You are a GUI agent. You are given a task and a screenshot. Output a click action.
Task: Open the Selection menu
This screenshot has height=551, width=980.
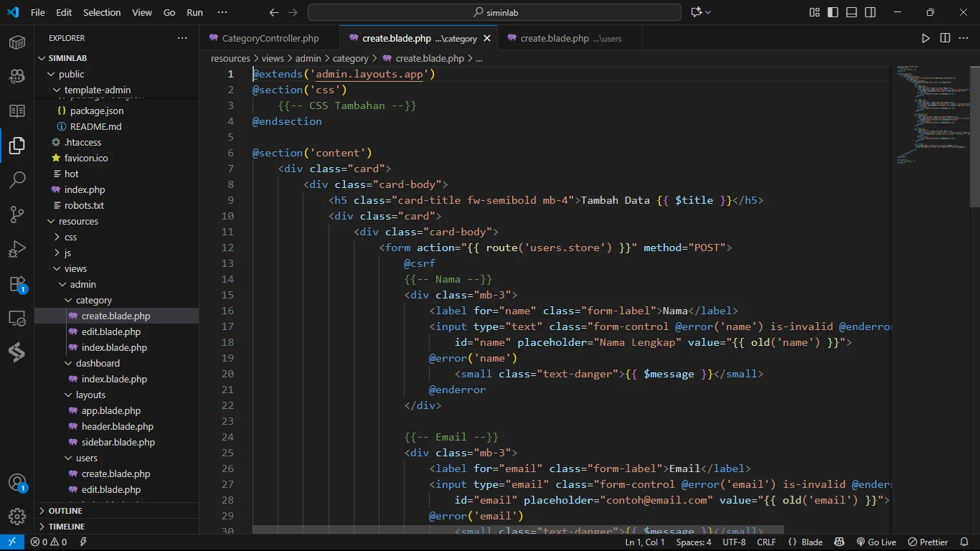[x=102, y=12]
